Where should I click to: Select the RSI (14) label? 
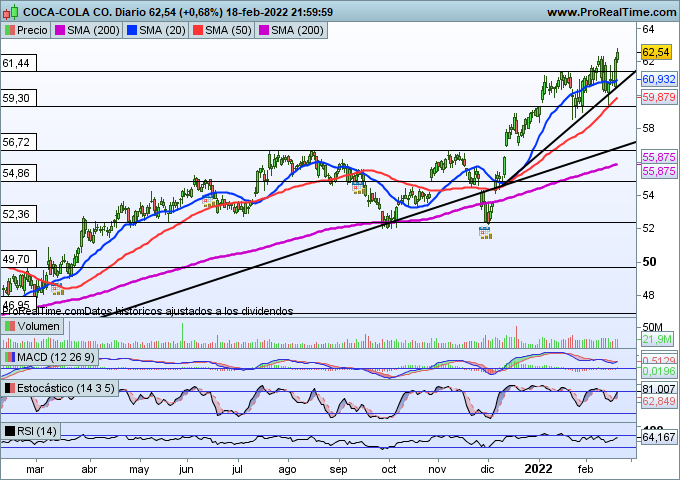coord(36,431)
